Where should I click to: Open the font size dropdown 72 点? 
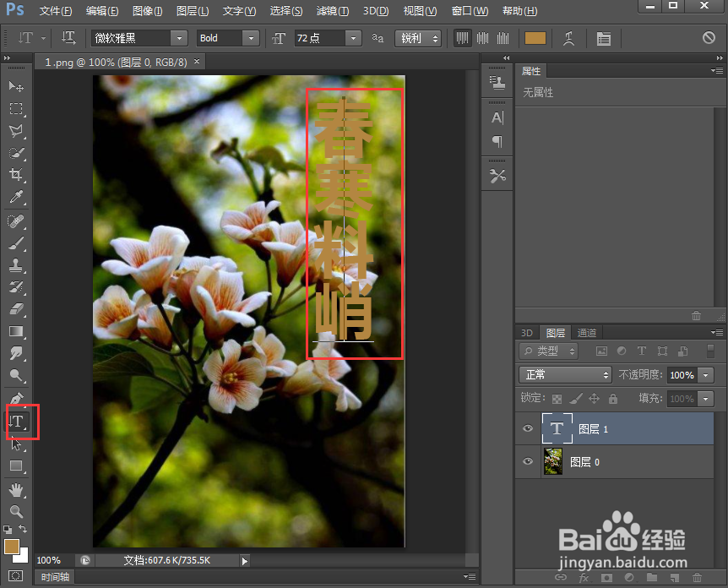pos(353,38)
